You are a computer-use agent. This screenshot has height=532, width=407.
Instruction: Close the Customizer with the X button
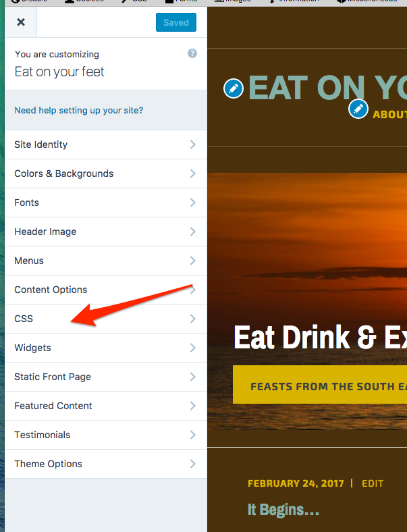[21, 22]
